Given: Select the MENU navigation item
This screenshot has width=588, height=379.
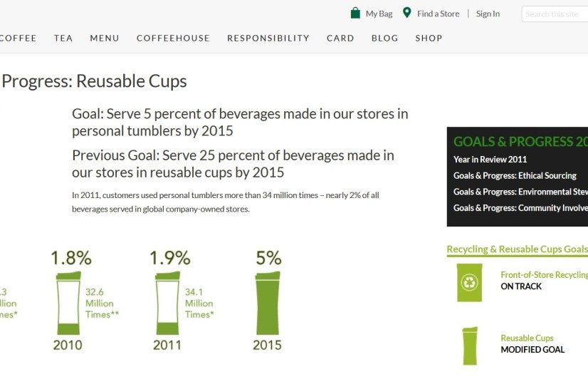Looking at the screenshot, I should (105, 38).
